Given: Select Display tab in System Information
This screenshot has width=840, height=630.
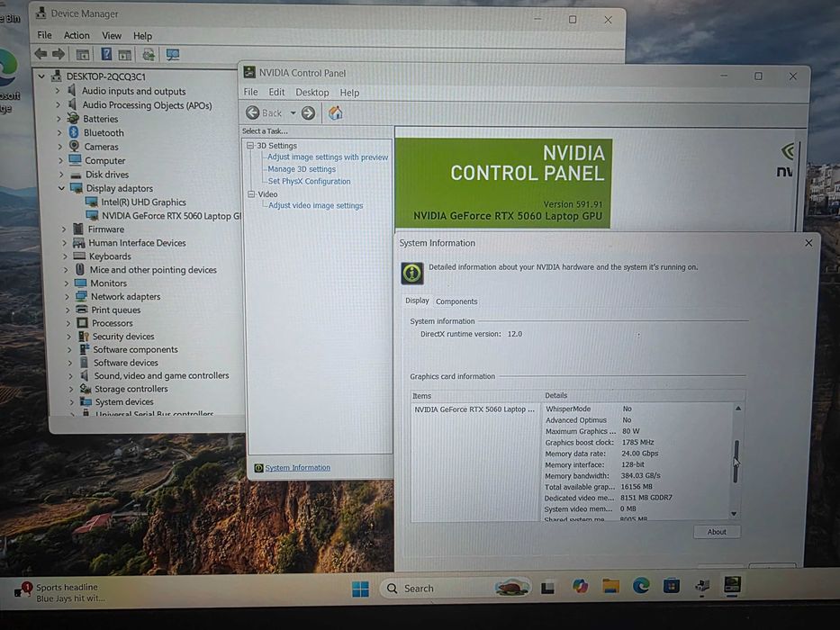Looking at the screenshot, I should pos(417,301).
